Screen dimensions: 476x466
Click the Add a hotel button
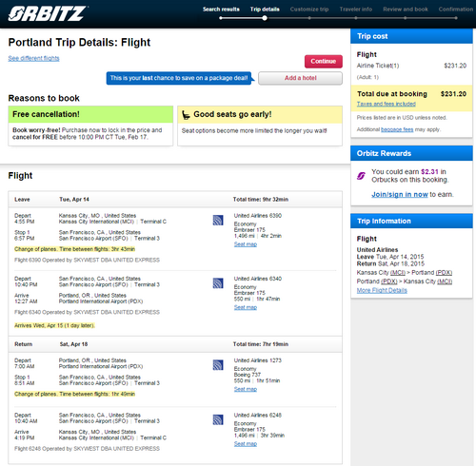pos(300,78)
